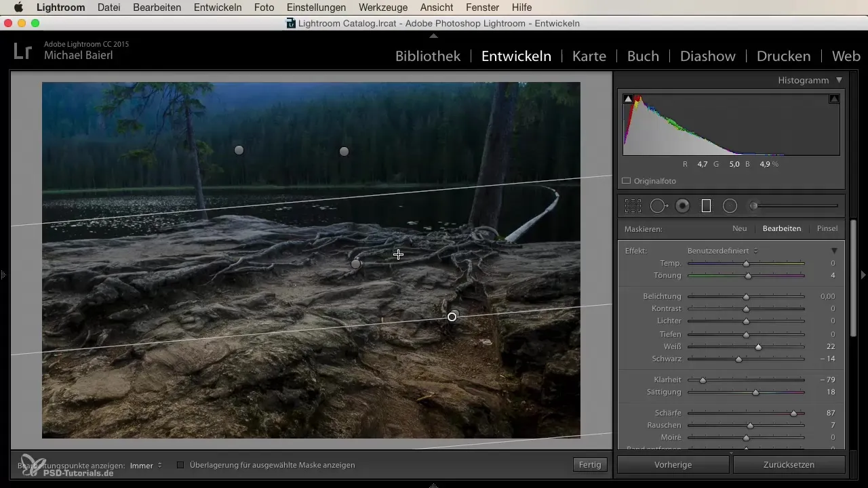Select the upper-left gradient pin over the forest
This screenshot has width=868, height=488.
point(239,150)
